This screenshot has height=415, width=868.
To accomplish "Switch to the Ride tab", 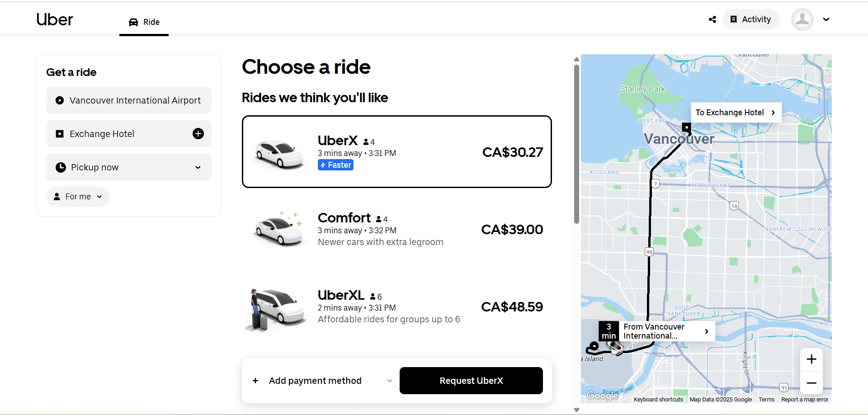I will 144,22.
